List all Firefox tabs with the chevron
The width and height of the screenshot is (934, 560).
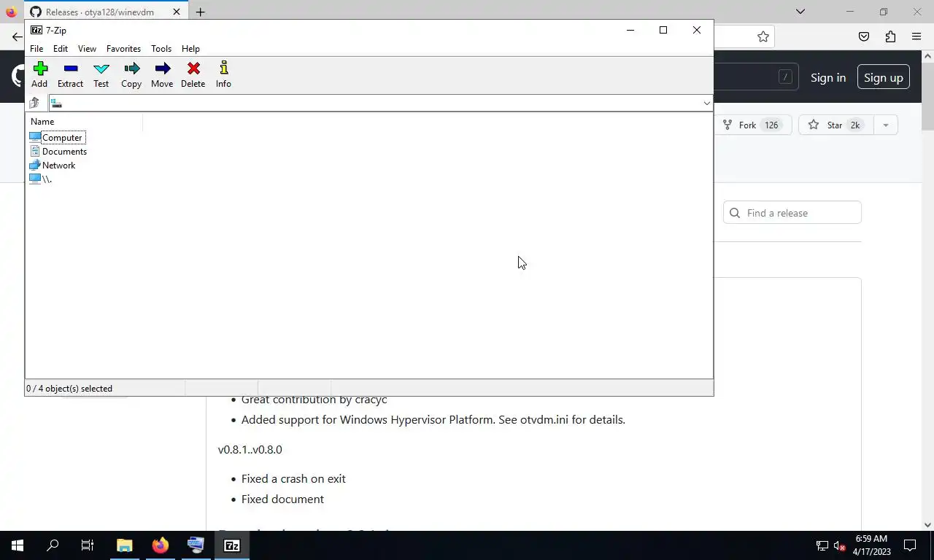pos(800,12)
